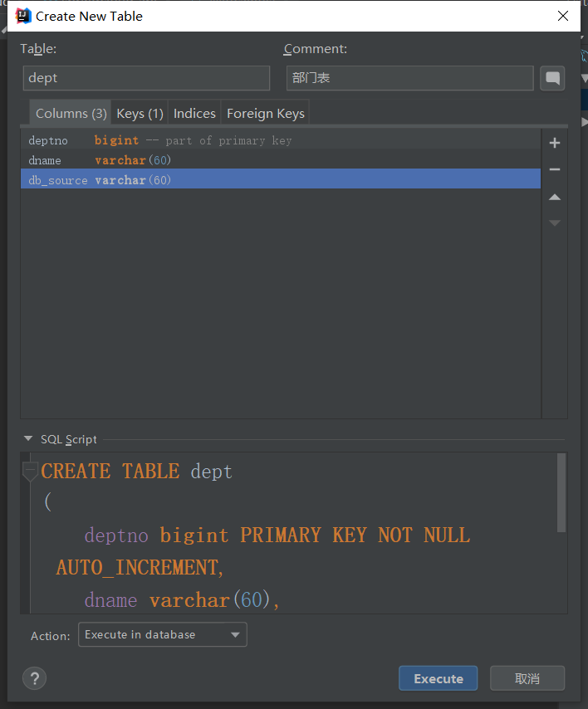Screen dimensions: 588x709
Task: Click the move column down arrow
Action: click(555, 222)
